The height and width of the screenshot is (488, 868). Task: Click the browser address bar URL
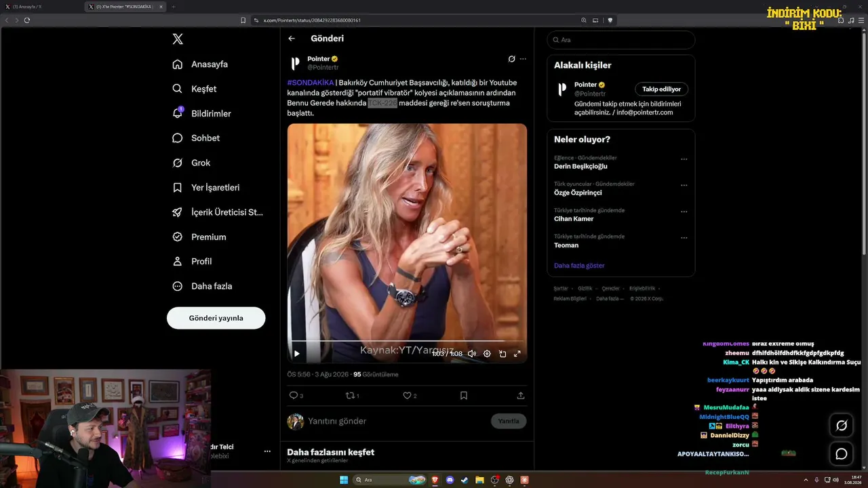(x=312, y=20)
